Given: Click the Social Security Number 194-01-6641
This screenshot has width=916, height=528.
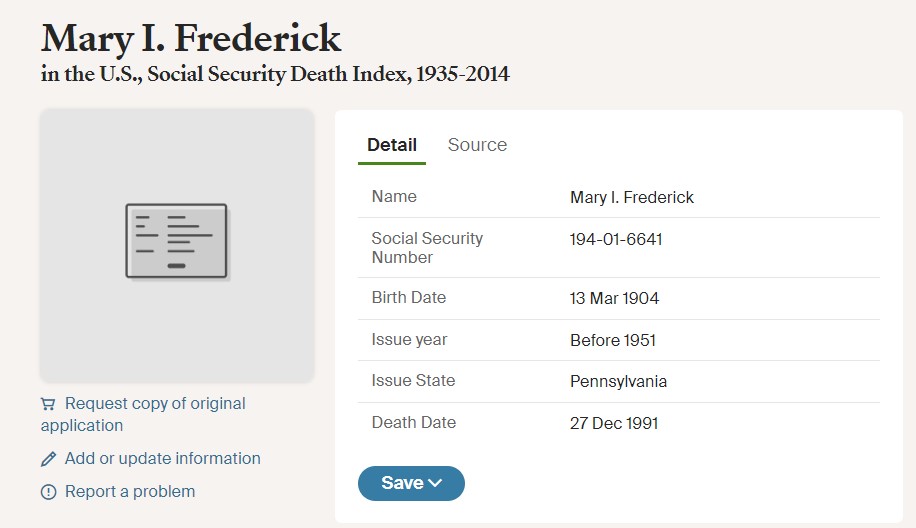Looking at the screenshot, I should [x=616, y=239].
